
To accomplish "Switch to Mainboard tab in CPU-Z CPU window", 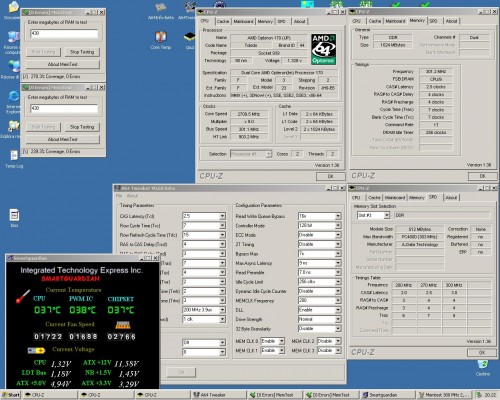I will point(243,21).
